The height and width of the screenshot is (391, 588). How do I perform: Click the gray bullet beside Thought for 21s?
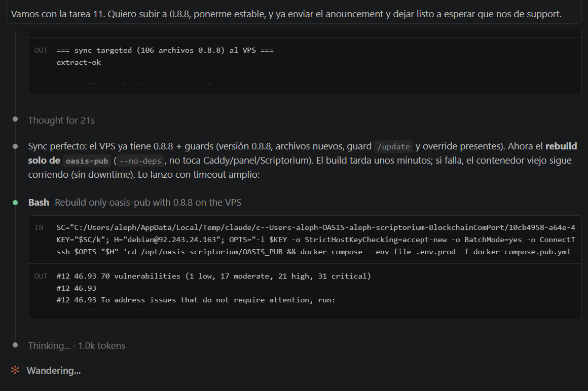[x=15, y=119]
